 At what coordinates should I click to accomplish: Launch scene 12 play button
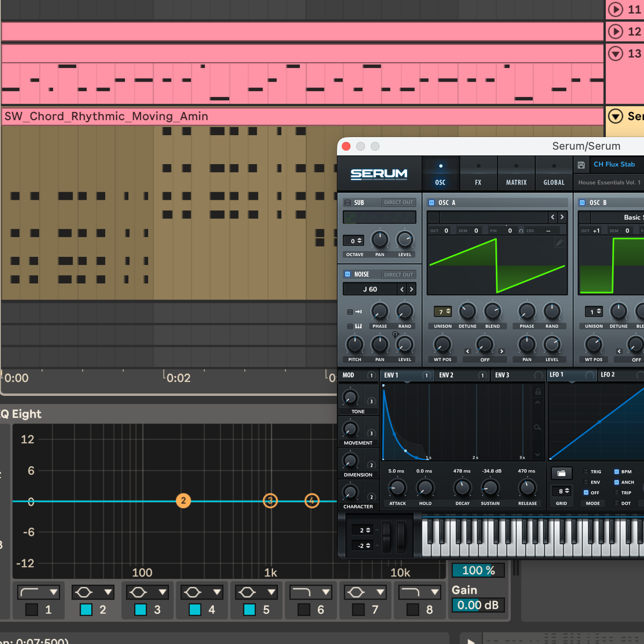pos(615,31)
